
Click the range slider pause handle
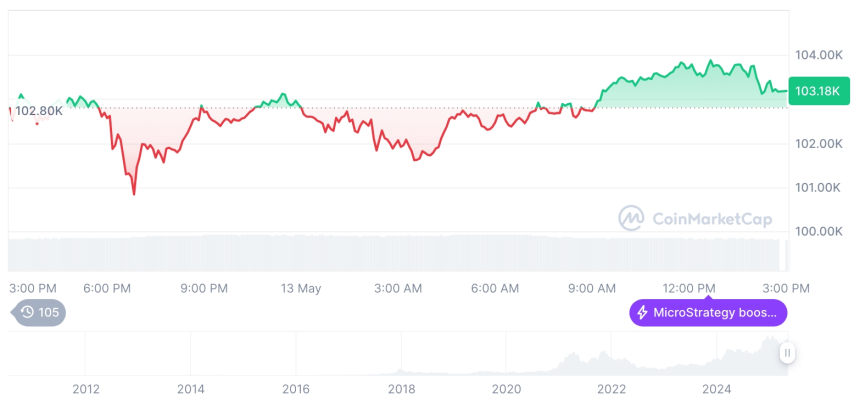coord(788,352)
